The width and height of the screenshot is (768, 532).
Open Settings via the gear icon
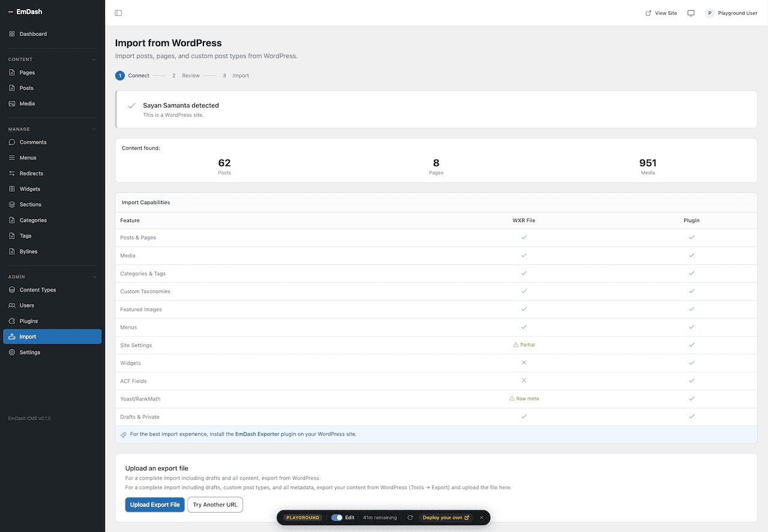[11, 352]
